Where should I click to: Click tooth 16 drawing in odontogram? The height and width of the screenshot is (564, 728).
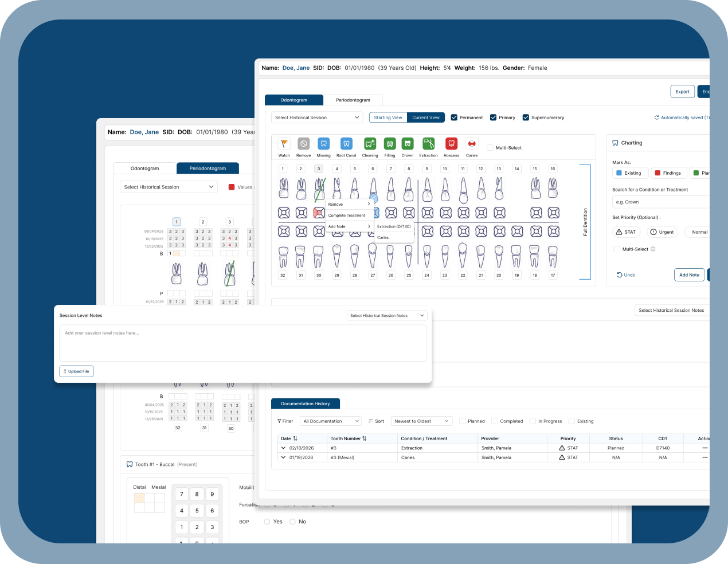pyautogui.click(x=553, y=188)
